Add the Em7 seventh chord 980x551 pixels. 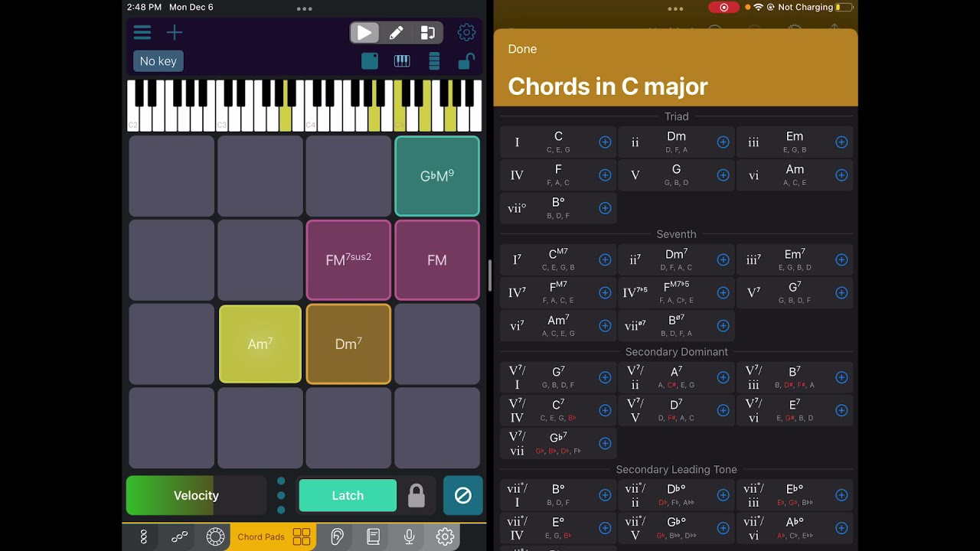(841, 260)
